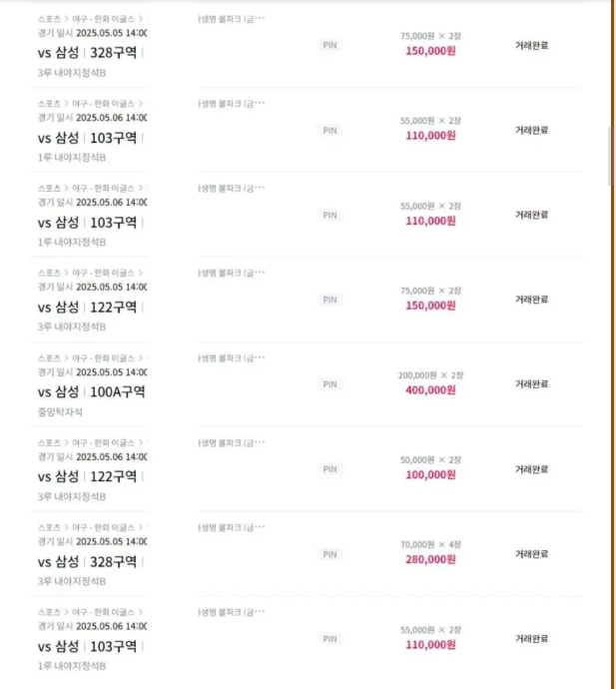This screenshot has height=689, width=616.
Task: Click the PIN badge in the 122구역 150,000원 row
Action: (330, 300)
